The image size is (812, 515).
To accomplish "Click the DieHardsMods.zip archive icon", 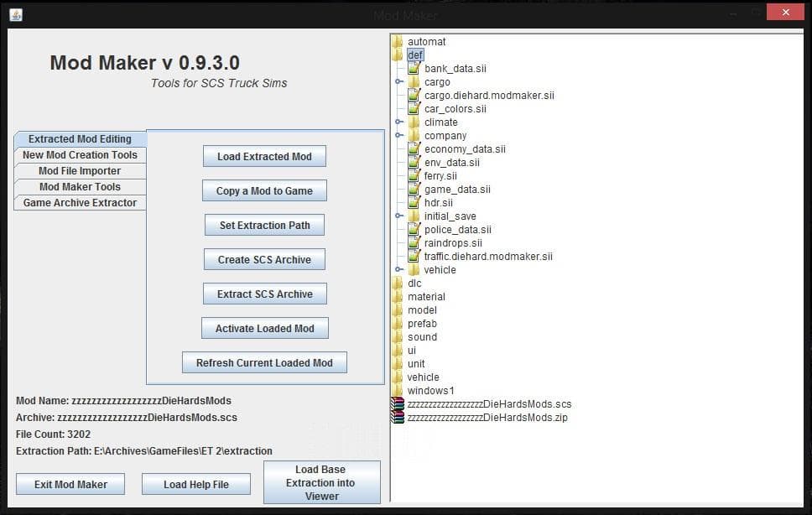I will (398, 417).
